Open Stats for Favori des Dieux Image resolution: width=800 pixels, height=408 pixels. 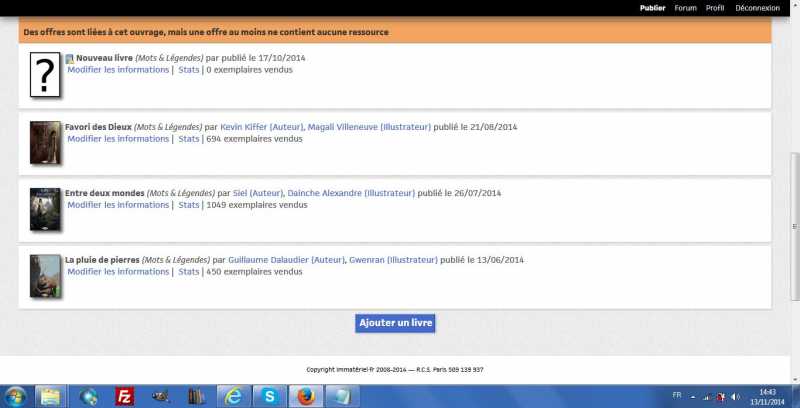pos(188,139)
